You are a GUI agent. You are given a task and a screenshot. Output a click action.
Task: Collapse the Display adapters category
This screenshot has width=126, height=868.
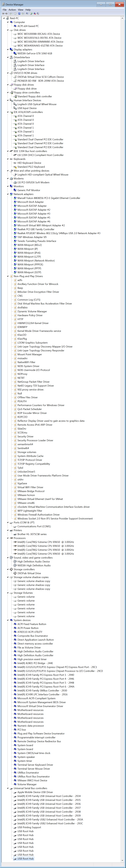8,50
